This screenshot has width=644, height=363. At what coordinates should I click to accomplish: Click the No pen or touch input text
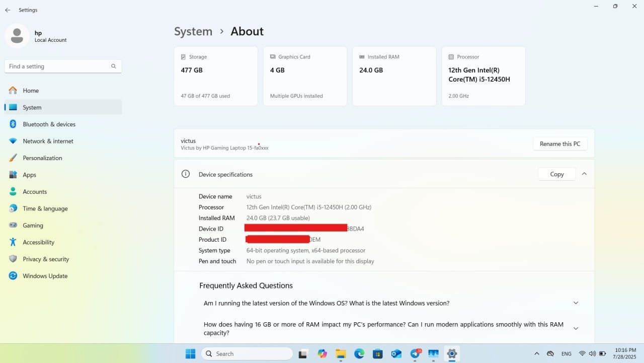click(310, 261)
